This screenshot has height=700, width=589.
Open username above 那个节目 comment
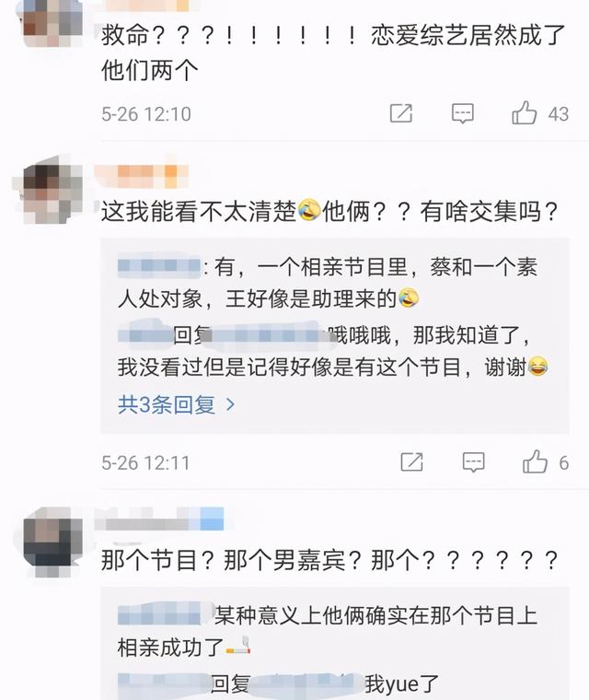pos(159,519)
